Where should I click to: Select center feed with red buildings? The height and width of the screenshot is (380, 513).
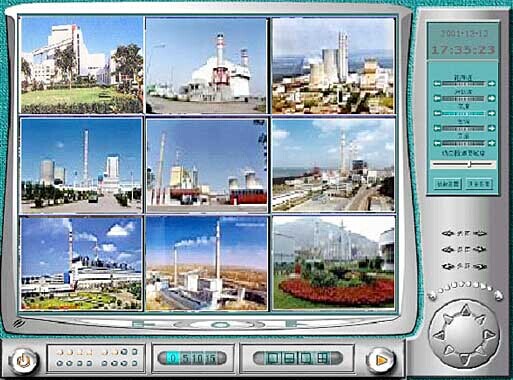[x=207, y=165]
